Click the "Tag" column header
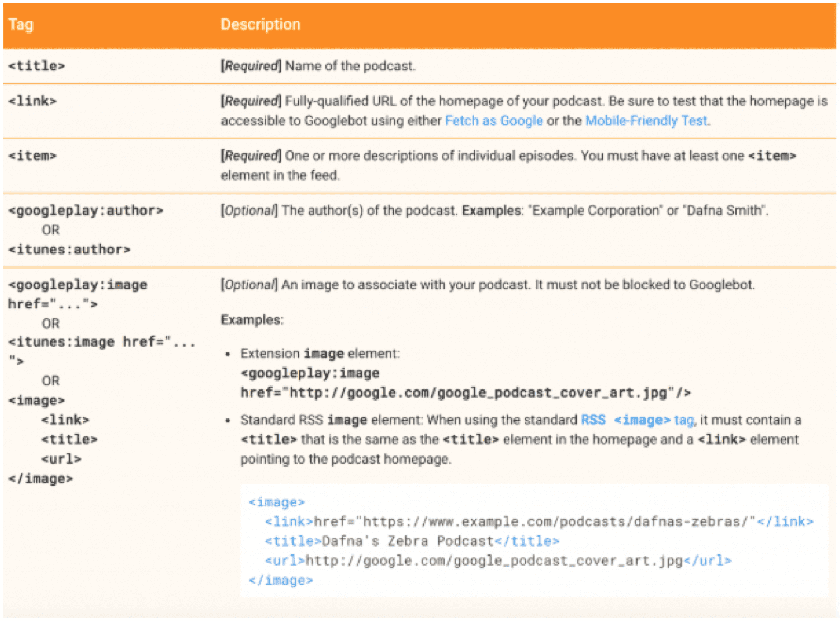 (21, 25)
